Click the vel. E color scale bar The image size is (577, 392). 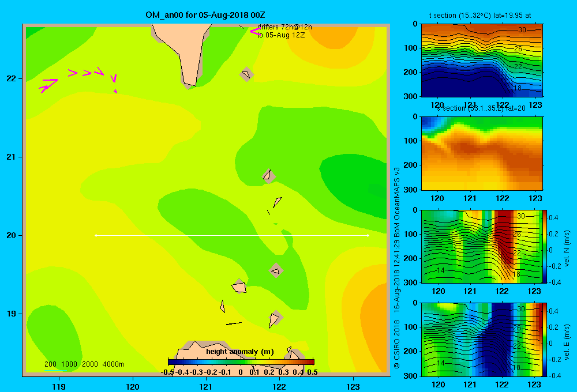tap(545, 340)
